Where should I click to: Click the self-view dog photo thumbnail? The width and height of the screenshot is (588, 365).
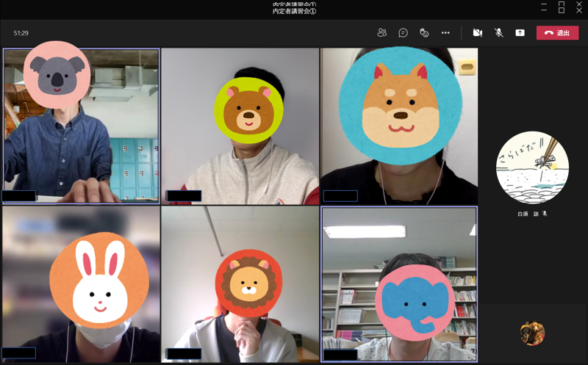(532, 333)
